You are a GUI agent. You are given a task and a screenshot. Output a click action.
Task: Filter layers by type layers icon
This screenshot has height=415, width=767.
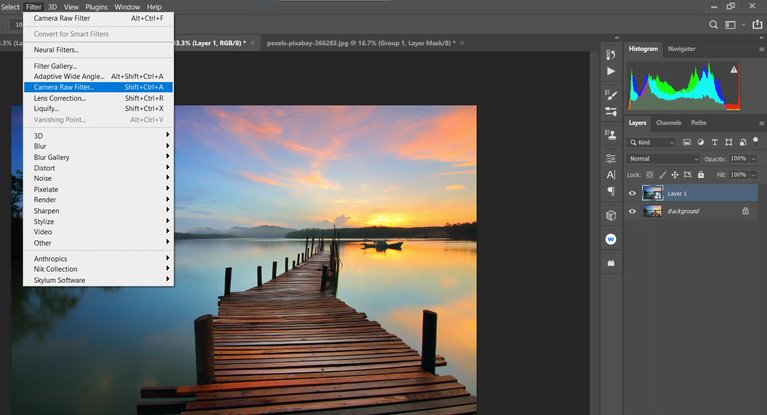[x=715, y=142]
